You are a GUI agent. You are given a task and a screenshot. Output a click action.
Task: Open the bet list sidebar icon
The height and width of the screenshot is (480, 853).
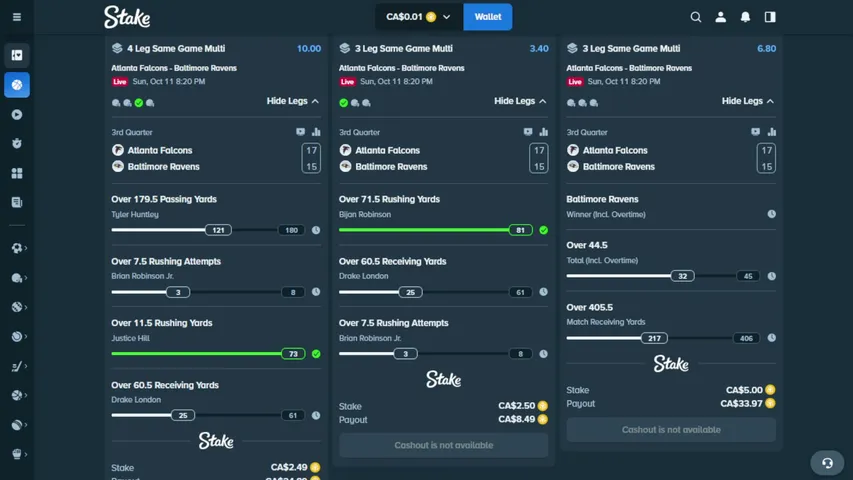point(17,202)
